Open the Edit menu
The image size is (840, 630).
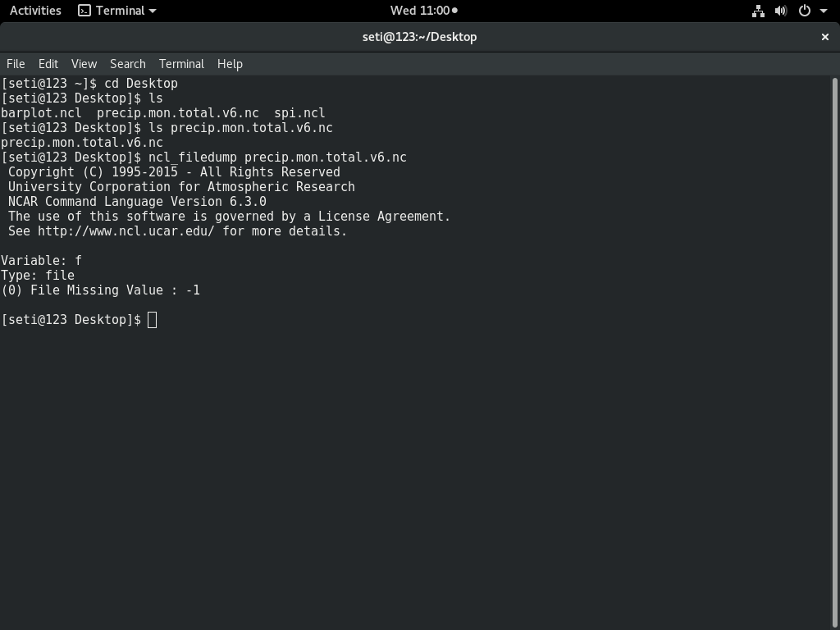coord(48,64)
